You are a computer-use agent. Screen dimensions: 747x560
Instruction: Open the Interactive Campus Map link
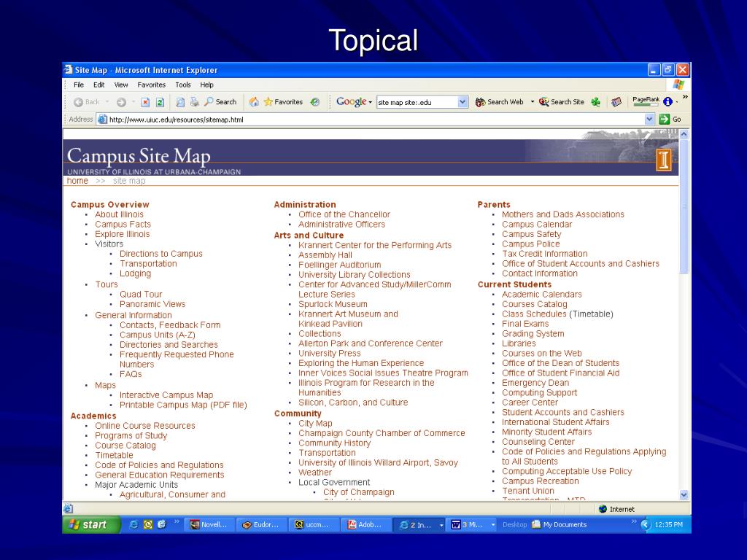tap(166, 395)
